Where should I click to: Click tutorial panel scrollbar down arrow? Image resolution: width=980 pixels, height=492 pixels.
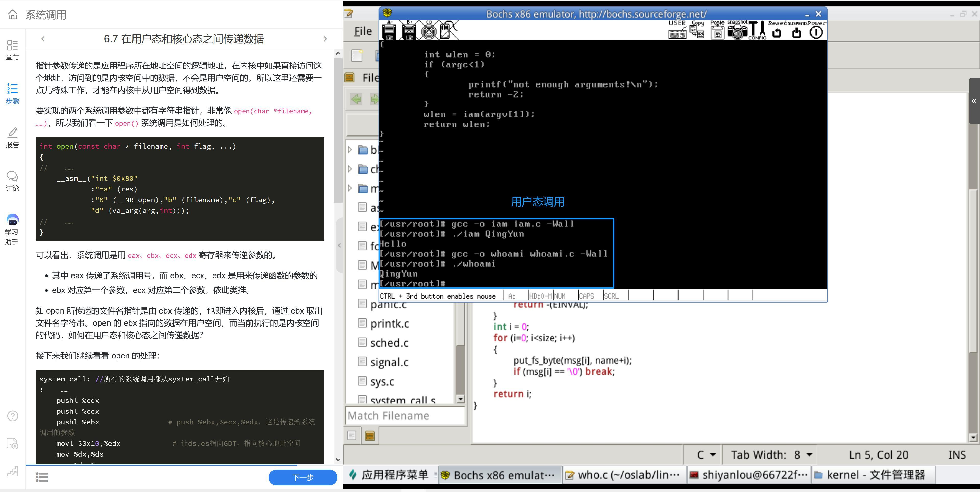[x=338, y=459]
